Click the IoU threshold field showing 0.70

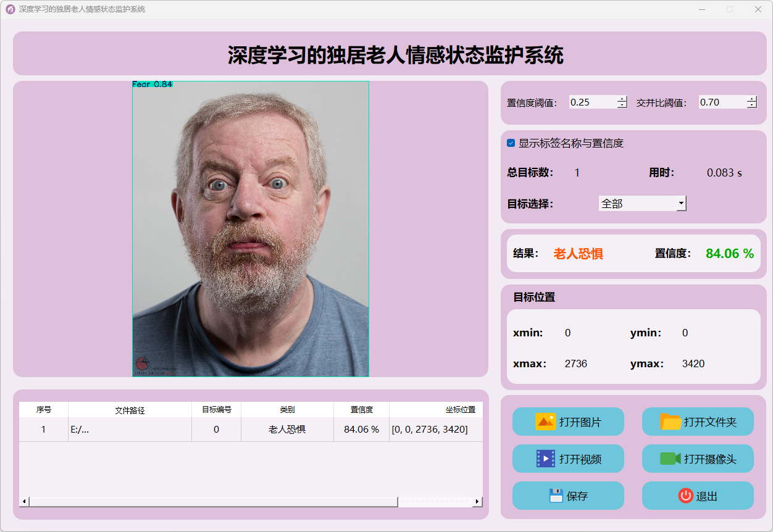click(722, 102)
